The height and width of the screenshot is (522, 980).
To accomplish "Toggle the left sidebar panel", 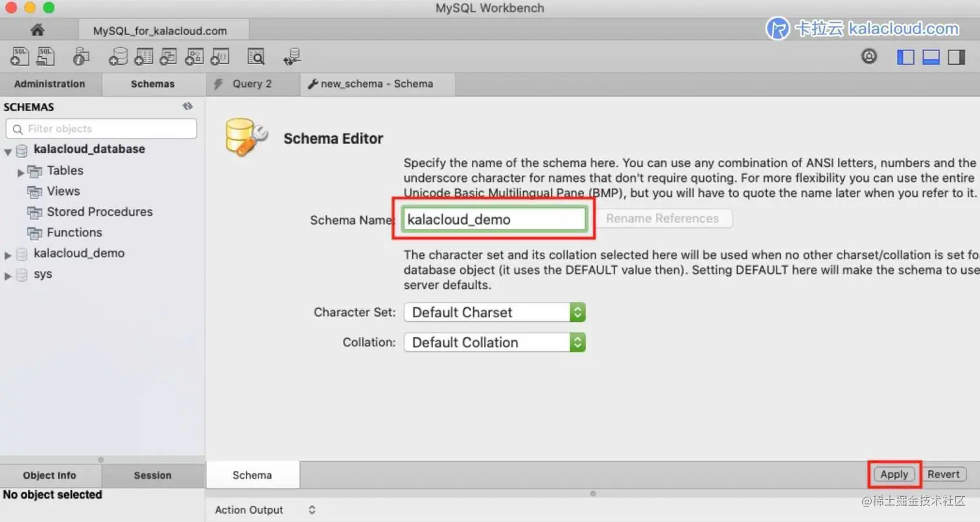I will pos(905,57).
